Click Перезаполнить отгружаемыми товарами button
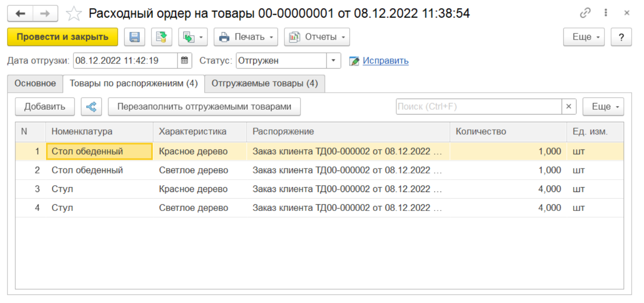 click(204, 107)
